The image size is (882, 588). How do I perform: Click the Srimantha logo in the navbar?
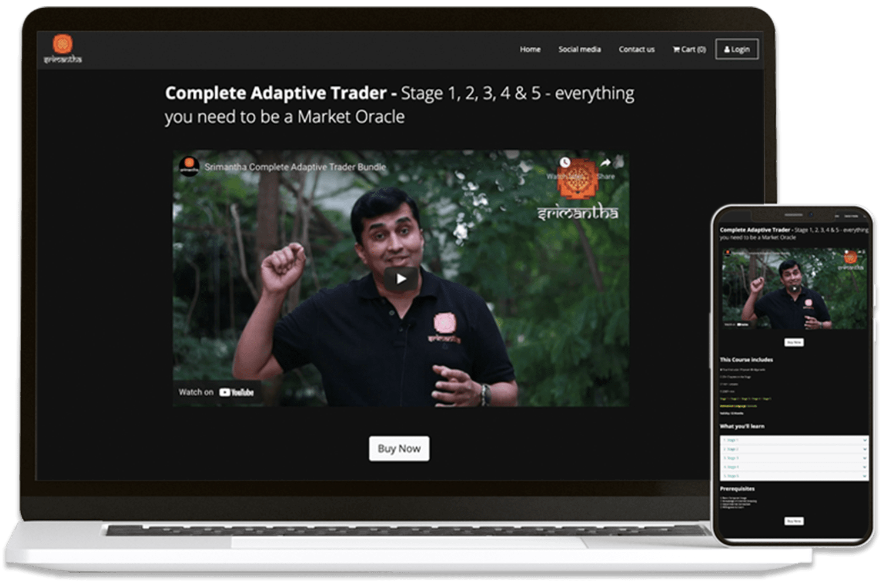(x=62, y=49)
